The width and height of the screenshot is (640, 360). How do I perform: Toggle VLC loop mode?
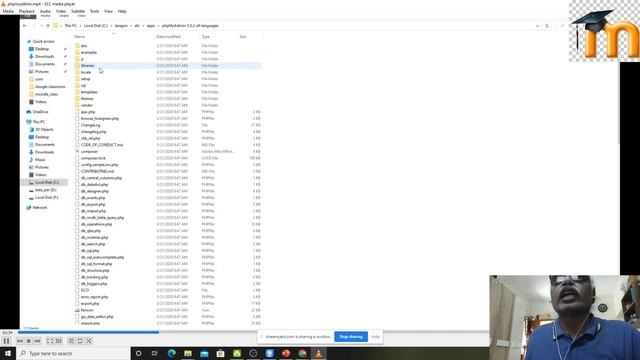(80, 341)
